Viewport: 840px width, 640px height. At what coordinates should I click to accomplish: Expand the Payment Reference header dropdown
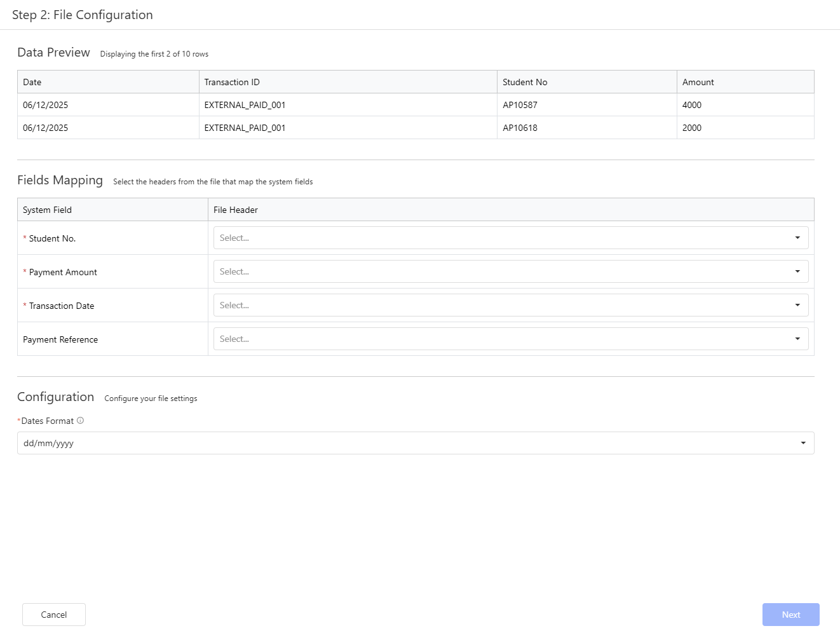coord(510,339)
